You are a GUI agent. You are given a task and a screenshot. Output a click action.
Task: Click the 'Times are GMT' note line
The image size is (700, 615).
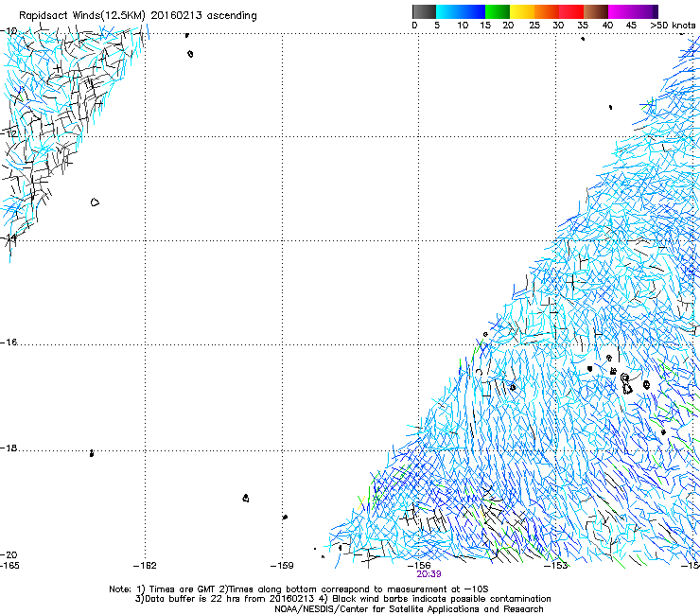point(298,589)
